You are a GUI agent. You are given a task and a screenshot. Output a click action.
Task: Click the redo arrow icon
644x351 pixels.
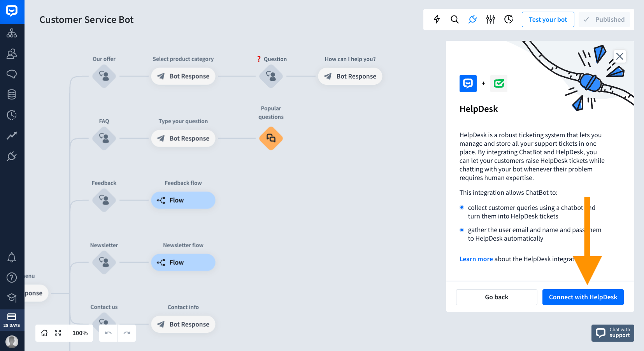pyautogui.click(x=127, y=333)
